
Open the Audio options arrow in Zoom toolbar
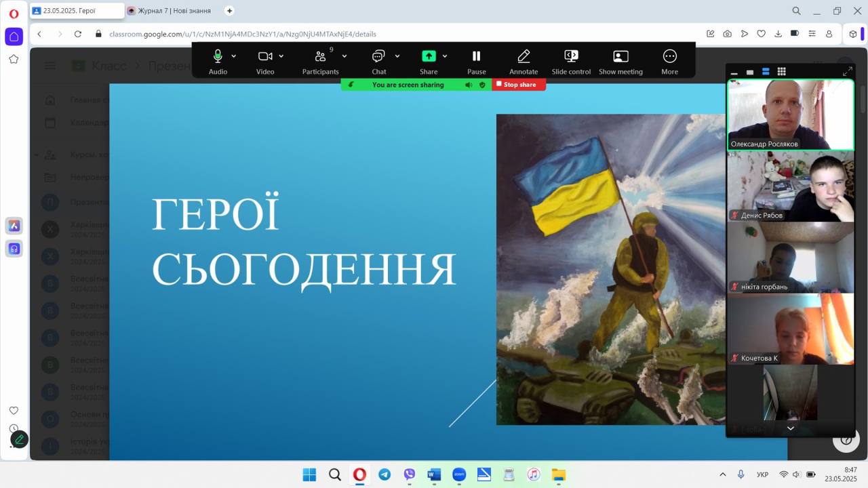coord(234,56)
